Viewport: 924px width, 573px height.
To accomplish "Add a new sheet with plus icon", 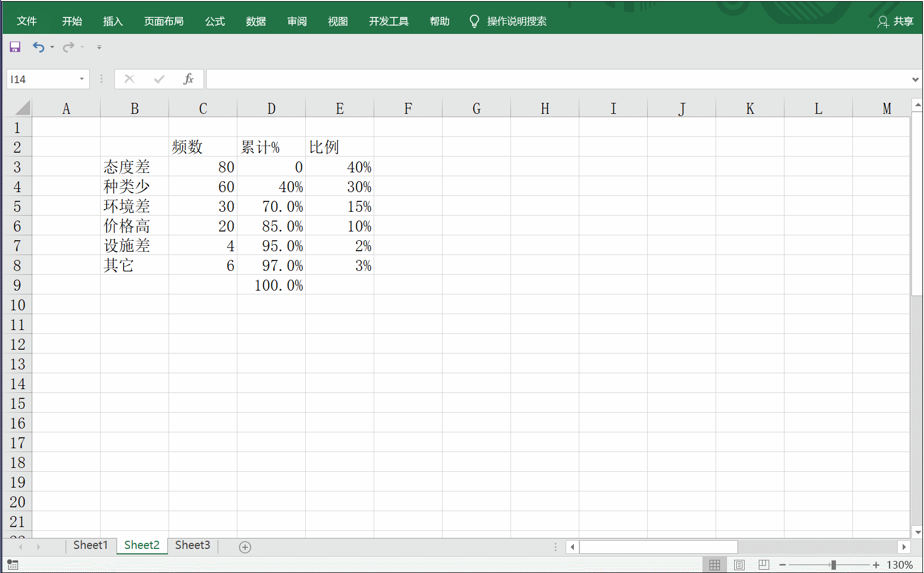I will click(x=245, y=547).
